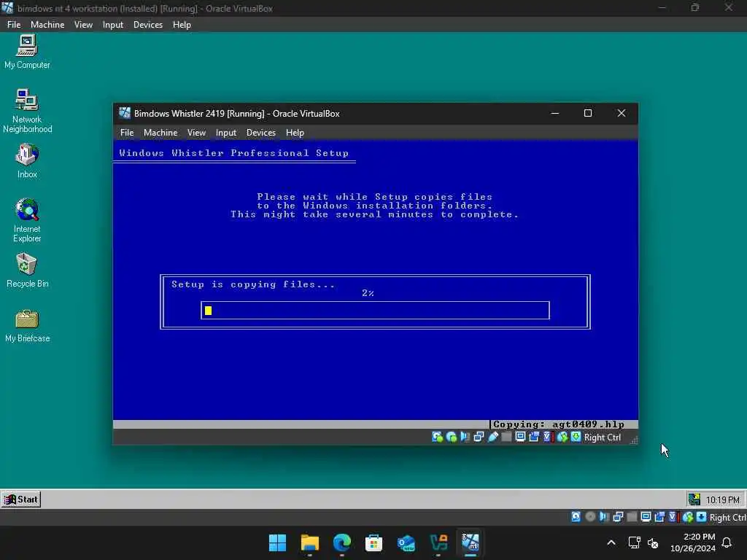Open Machine menu in the Whistler 2419 window
747x560 pixels.
click(x=160, y=133)
